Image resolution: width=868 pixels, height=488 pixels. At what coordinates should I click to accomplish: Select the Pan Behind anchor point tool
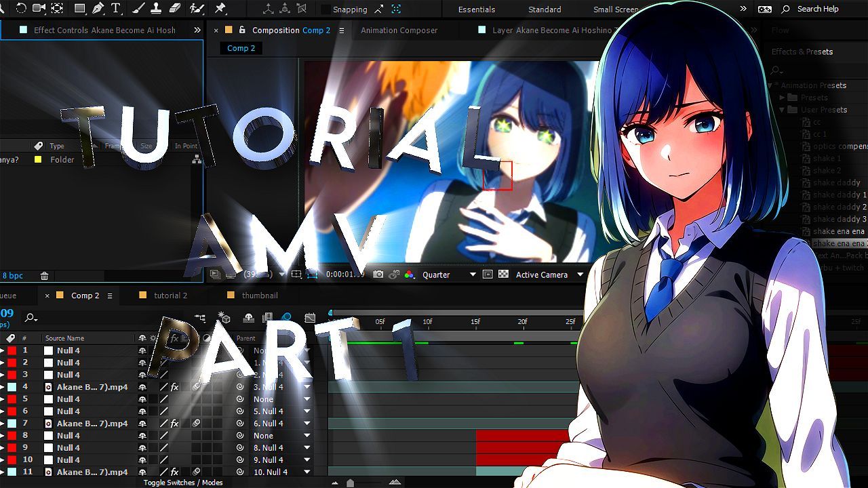click(57, 9)
